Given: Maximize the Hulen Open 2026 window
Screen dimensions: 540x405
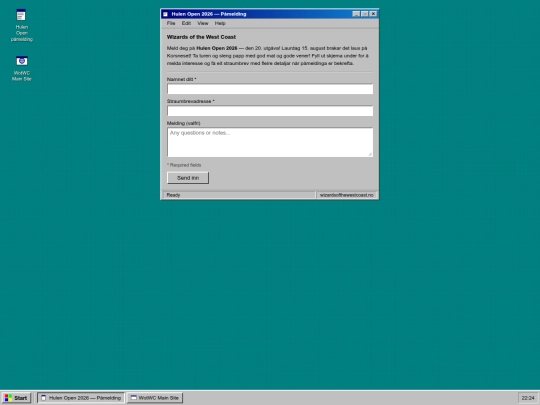Looking at the screenshot, I should tap(364, 14).
